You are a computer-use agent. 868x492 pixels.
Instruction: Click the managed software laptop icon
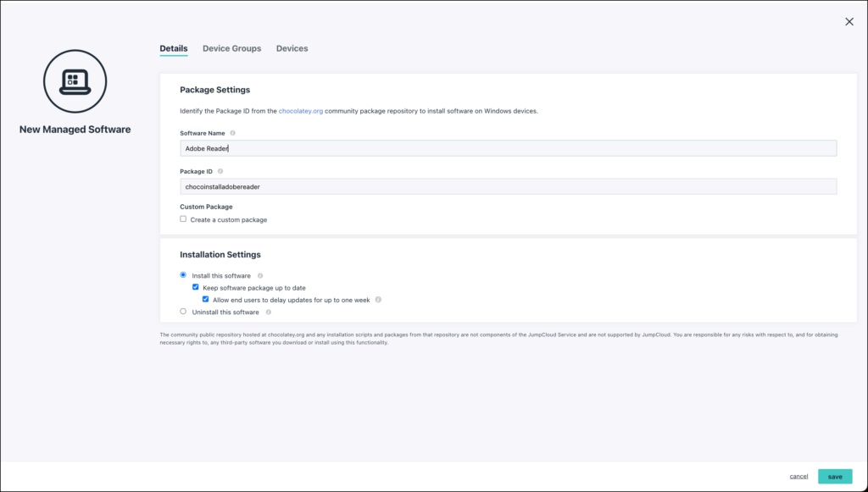pyautogui.click(x=73, y=81)
